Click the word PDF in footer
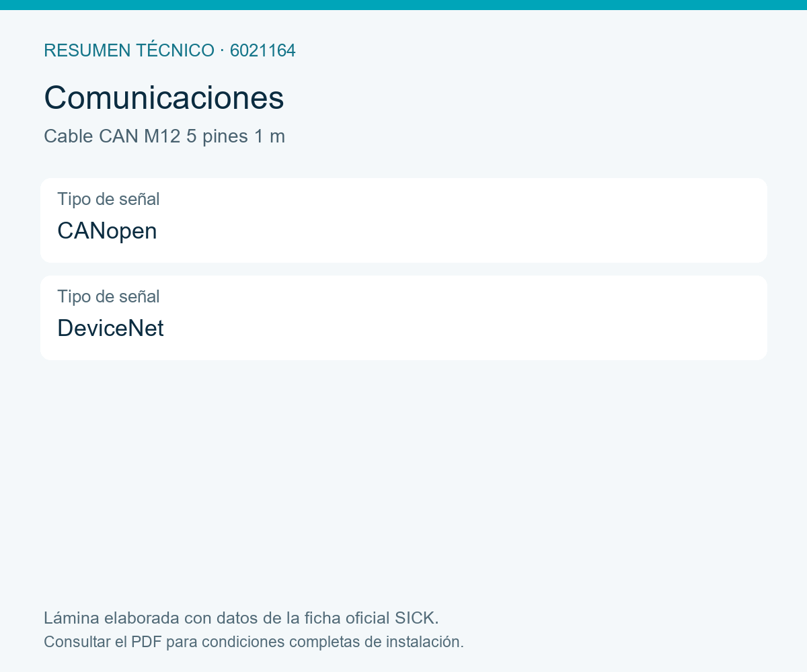The height and width of the screenshot is (672, 807). tap(147, 642)
